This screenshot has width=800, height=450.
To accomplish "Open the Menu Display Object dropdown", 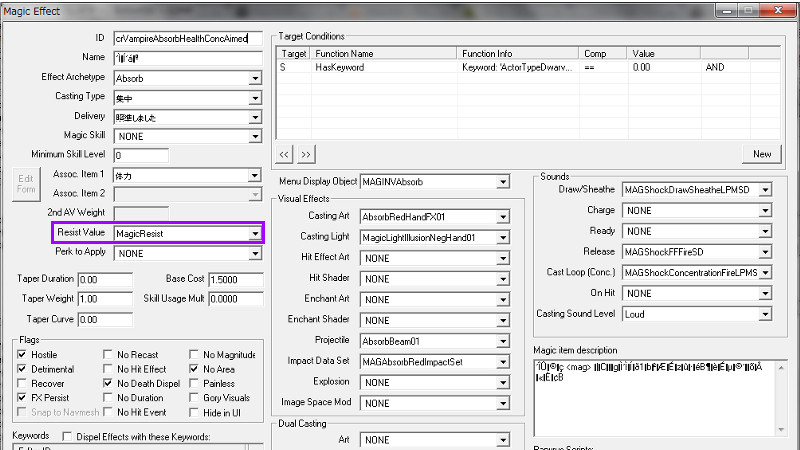I will [x=503, y=182].
